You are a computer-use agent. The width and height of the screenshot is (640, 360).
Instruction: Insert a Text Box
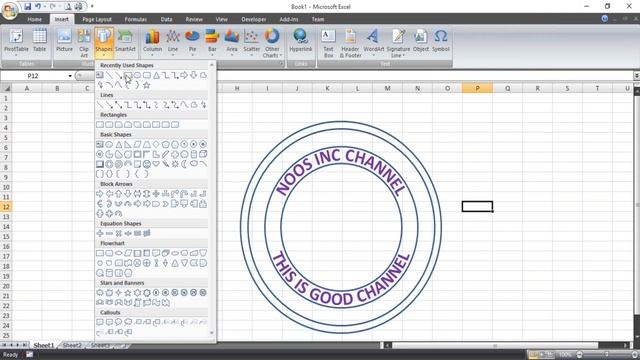(x=329, y=43)
